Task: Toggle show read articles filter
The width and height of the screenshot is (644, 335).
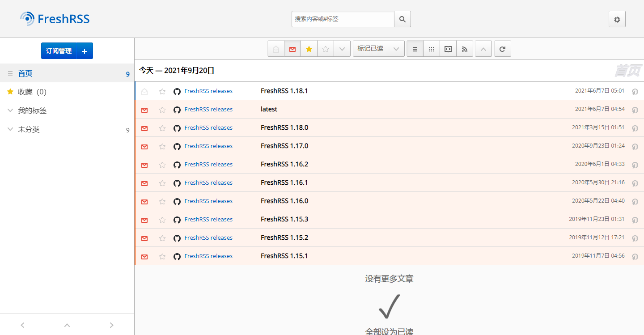Action: click(x=276, y=49)
